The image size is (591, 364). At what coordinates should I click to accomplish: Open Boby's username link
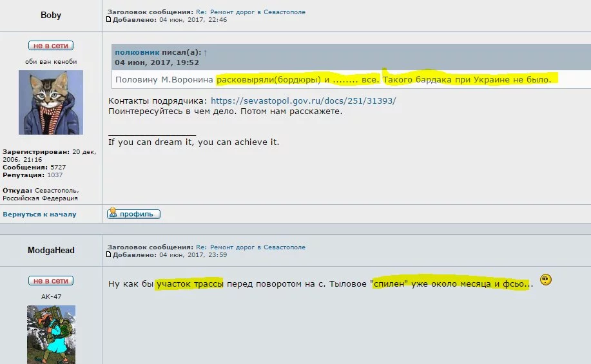51,15
